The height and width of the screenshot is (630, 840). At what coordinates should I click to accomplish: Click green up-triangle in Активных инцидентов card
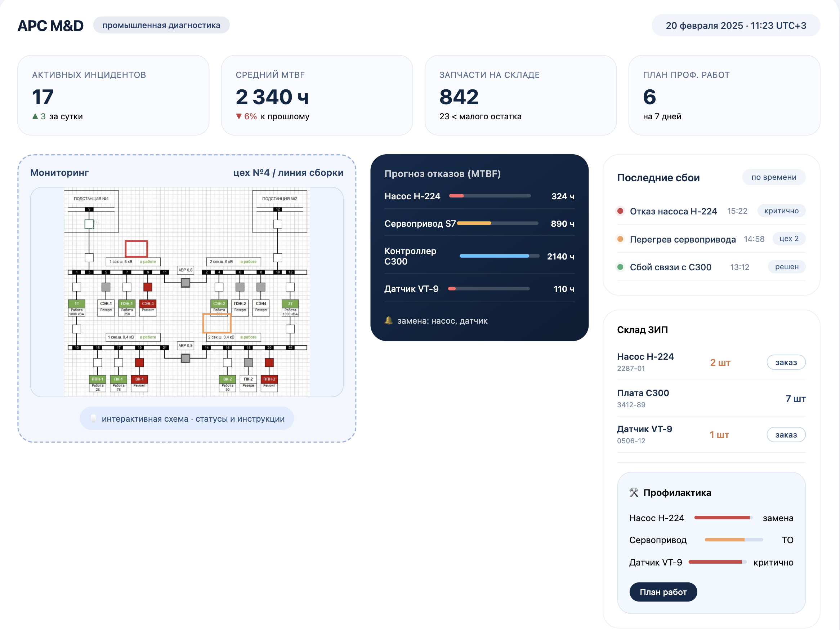[x=35, y=116]
